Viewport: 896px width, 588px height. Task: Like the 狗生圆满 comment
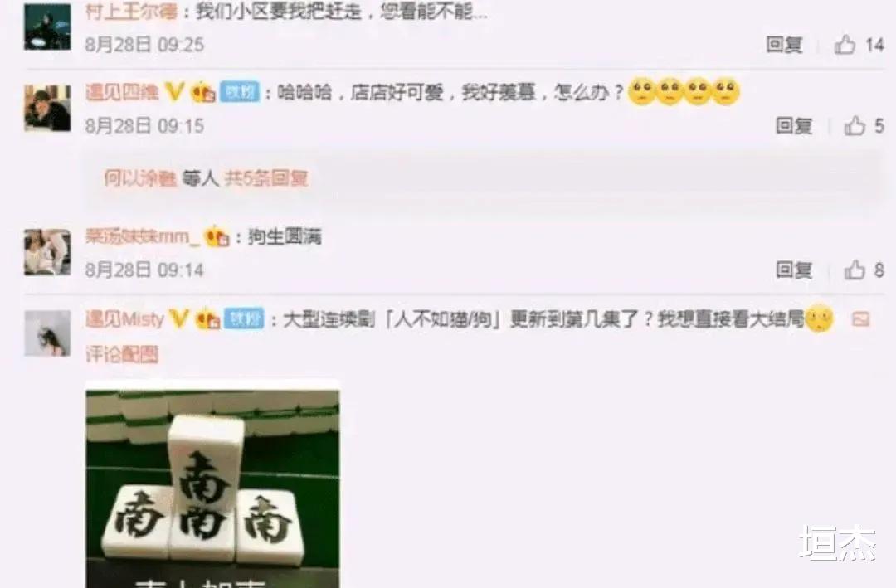click(855, 270)
